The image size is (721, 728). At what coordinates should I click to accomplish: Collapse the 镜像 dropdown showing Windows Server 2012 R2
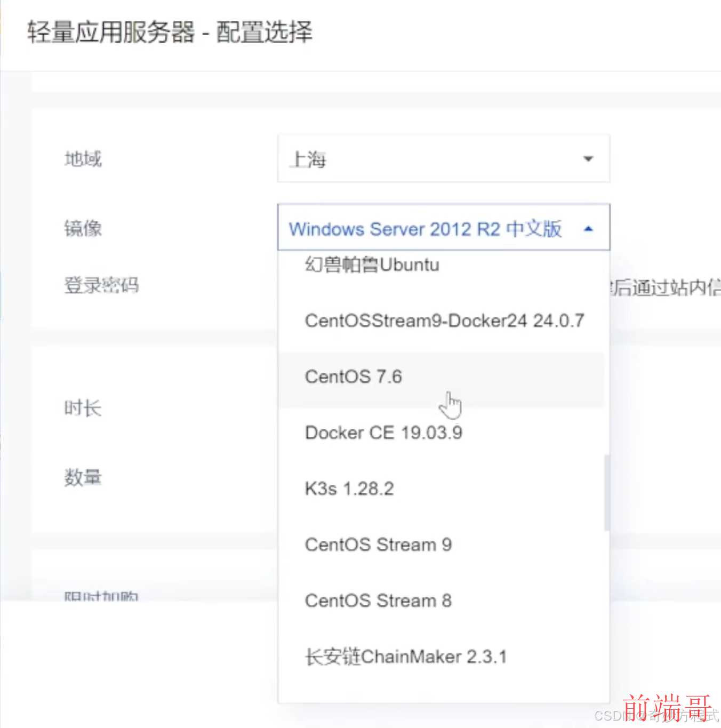pos(444,227)
